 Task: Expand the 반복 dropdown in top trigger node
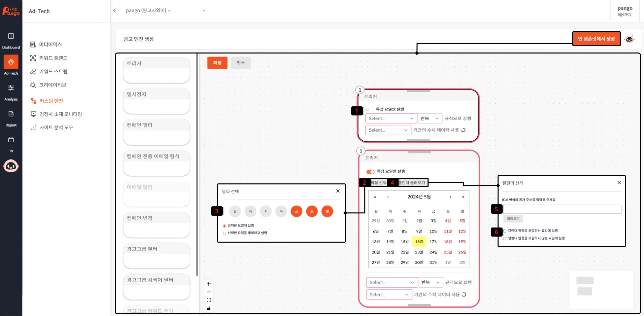[x=429, y=118]
